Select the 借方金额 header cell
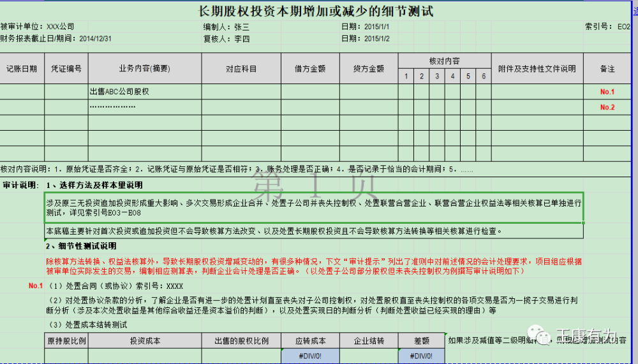This screenshot has width=638, height=364. click(x=311, y=68)
